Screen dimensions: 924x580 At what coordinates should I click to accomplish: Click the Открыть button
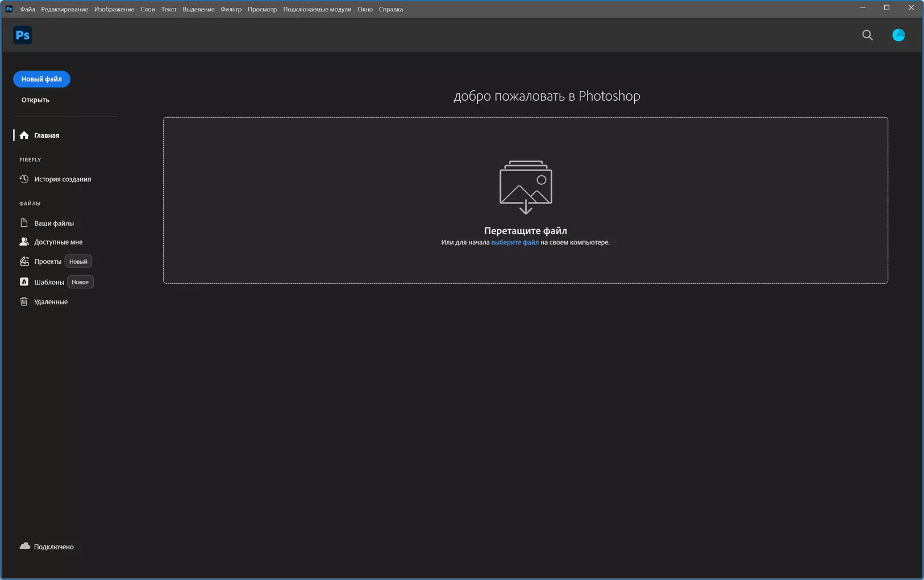pyautogui.click(x=35, y=100)
